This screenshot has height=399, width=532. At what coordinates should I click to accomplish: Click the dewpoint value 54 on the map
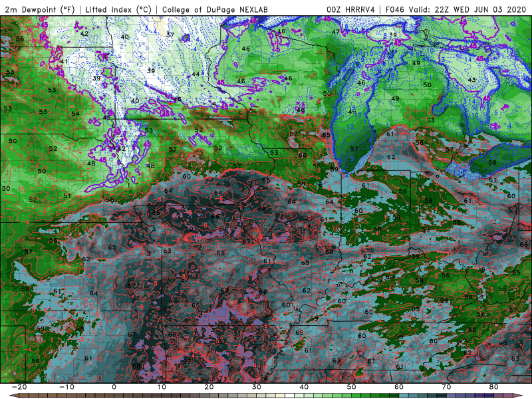75,114
